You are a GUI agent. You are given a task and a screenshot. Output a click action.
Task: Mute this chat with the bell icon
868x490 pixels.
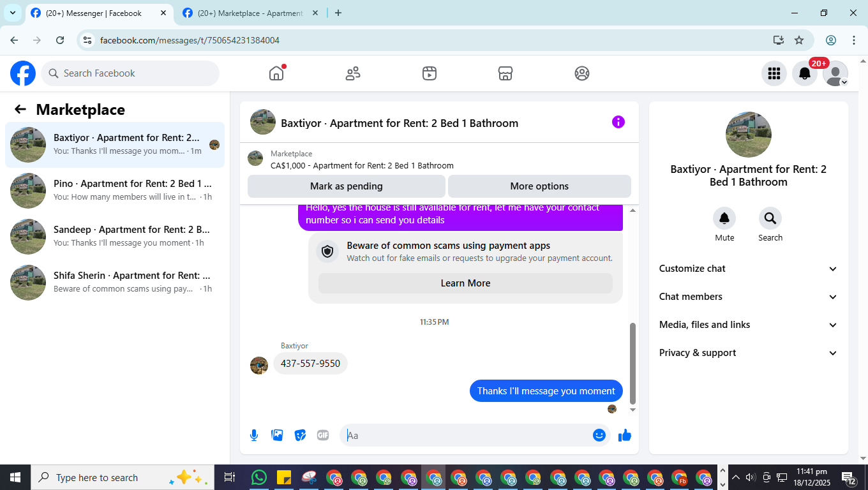(724, 218)
